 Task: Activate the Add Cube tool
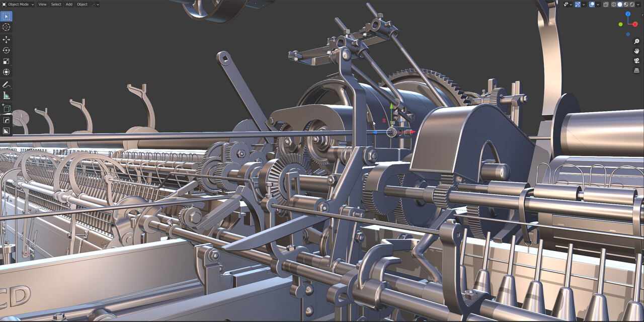pos(6,108)
